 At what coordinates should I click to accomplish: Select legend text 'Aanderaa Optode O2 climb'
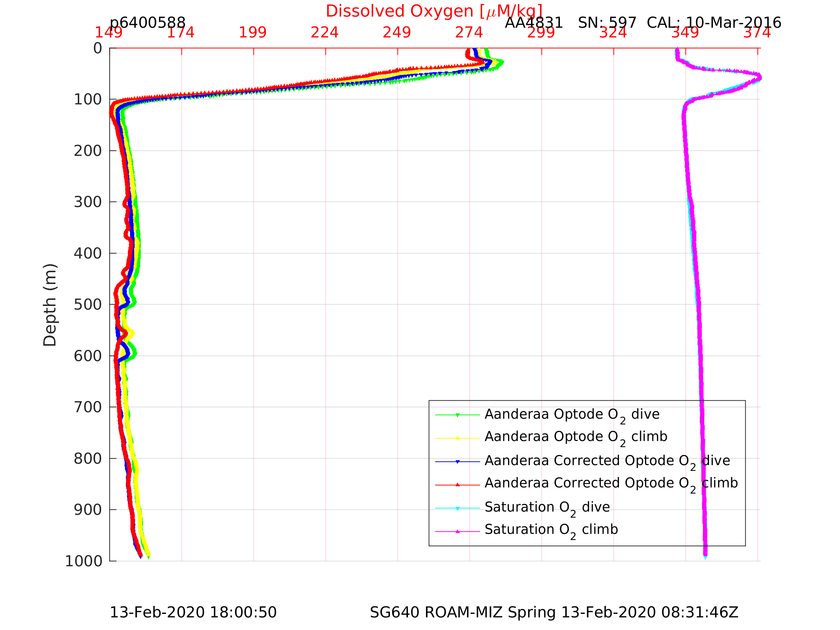point(576,438)
